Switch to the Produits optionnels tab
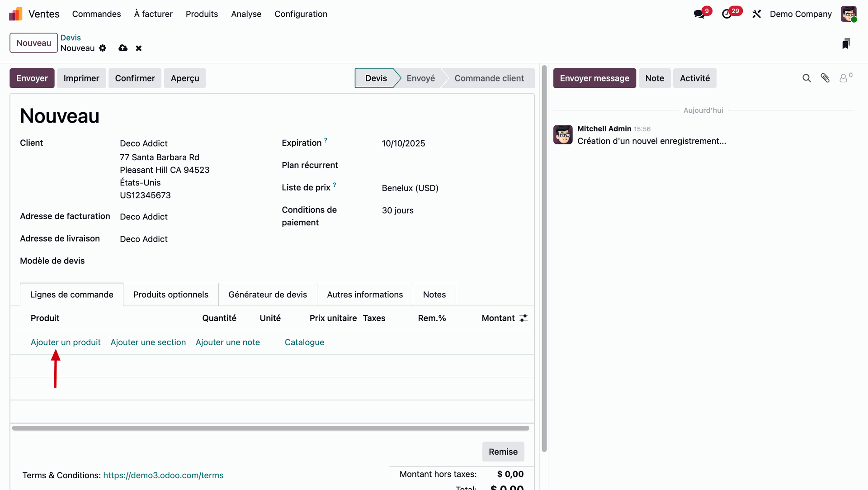The height and width of the screenshot is (490, 868). pos(170,295)
